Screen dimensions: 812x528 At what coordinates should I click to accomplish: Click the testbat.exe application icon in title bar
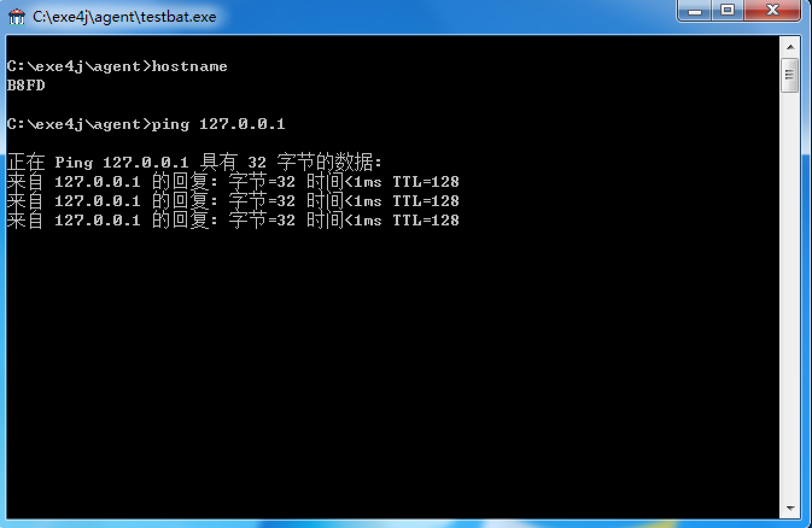pos(16,16)
